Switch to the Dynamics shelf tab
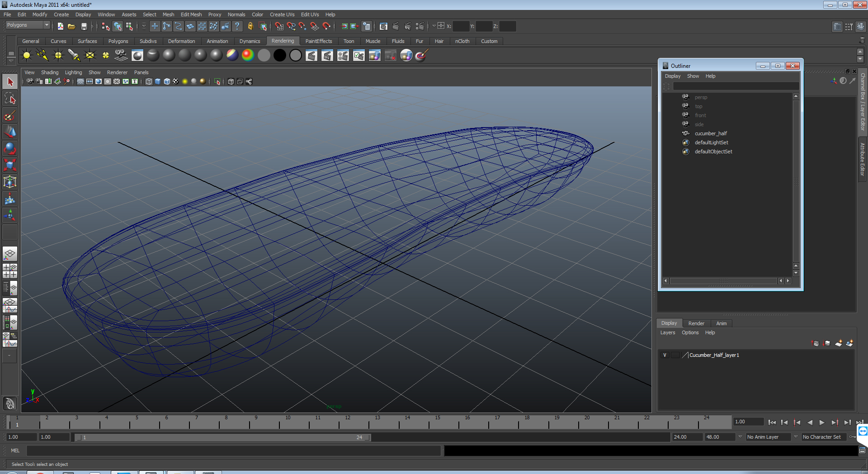Screen dimensions: 868x474 250,41
